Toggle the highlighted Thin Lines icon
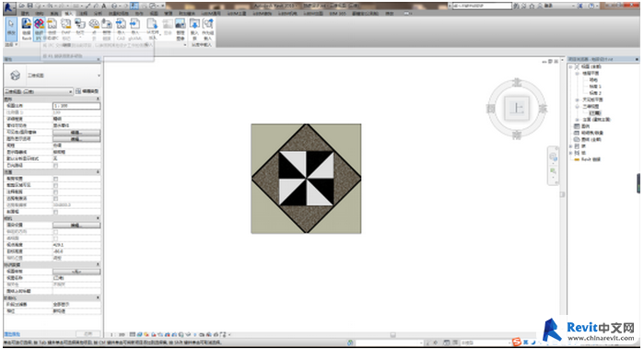 coord(135,6)
